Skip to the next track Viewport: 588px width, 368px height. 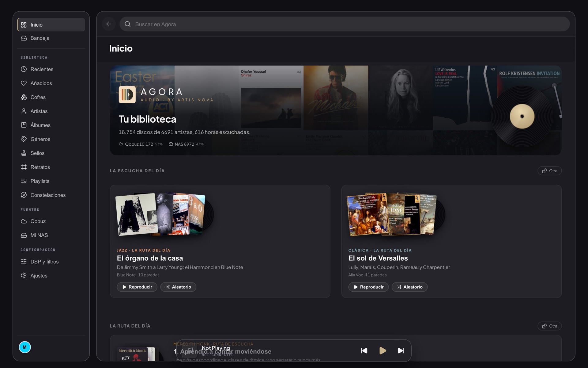(401, 351)
